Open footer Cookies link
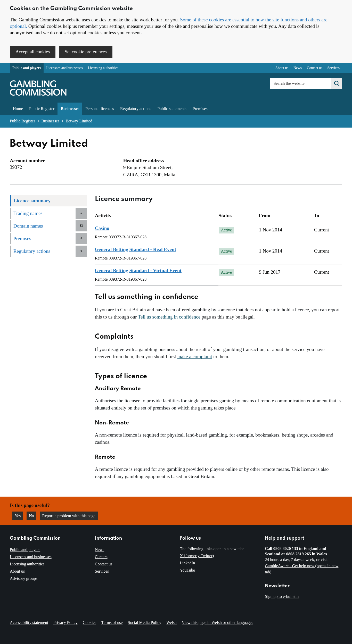 [x=89, y=623]
